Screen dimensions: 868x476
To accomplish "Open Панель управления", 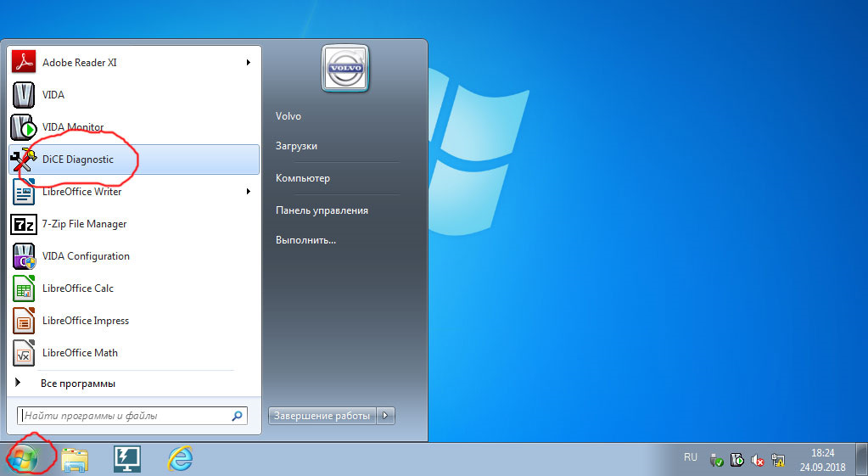I will pyautogui.click(x=322, y=210).
